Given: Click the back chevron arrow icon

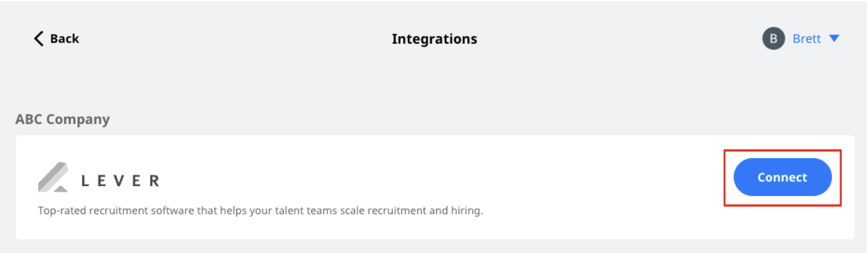Looking at the screenshot, I should coord(38,38).
